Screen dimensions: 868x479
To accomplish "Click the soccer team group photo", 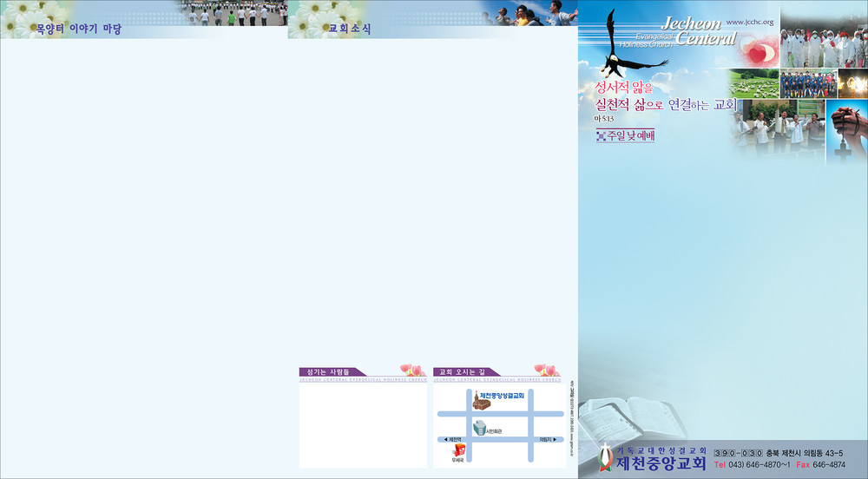I will [x=808, y=84].
